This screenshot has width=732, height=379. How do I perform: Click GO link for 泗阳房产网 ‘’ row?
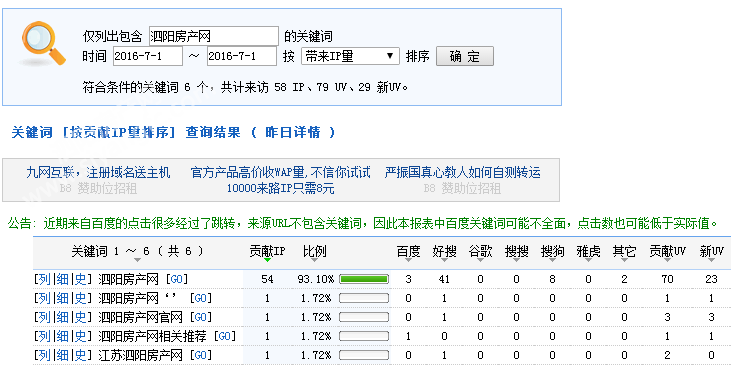click(200, 298)
